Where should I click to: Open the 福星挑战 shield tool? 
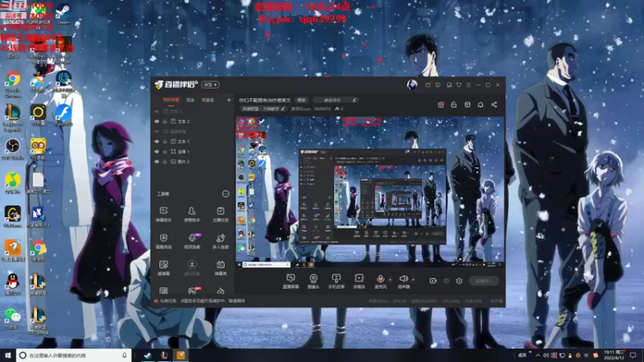tap(163, 241)
